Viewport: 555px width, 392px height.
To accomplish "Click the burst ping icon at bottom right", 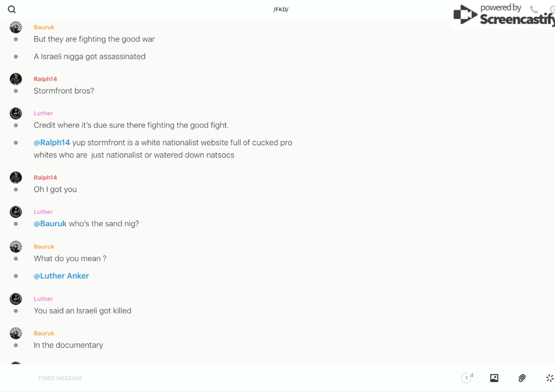I will coord(549,378).
